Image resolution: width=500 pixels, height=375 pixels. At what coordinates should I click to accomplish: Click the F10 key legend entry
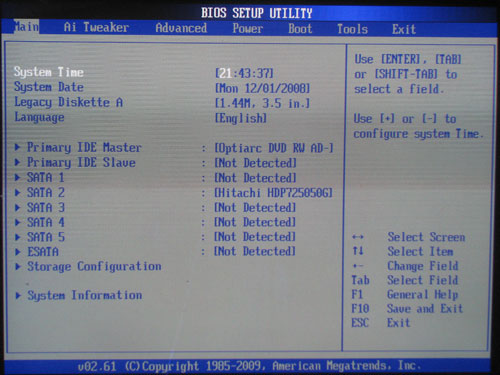[360, 309]
